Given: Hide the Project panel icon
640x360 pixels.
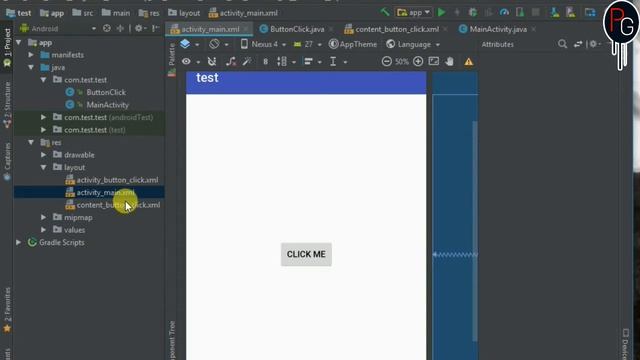Looking at the screenshot, I should pos(155,29).
